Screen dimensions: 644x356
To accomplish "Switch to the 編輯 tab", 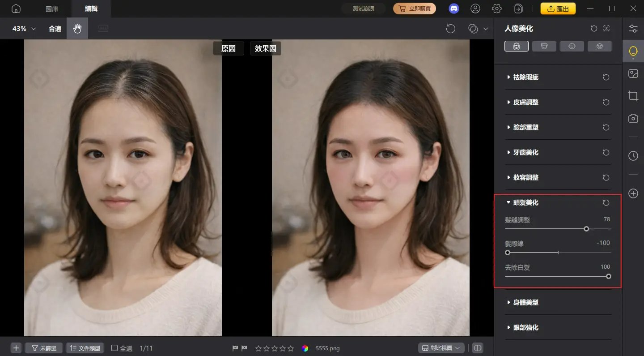I will coord(91,8).
